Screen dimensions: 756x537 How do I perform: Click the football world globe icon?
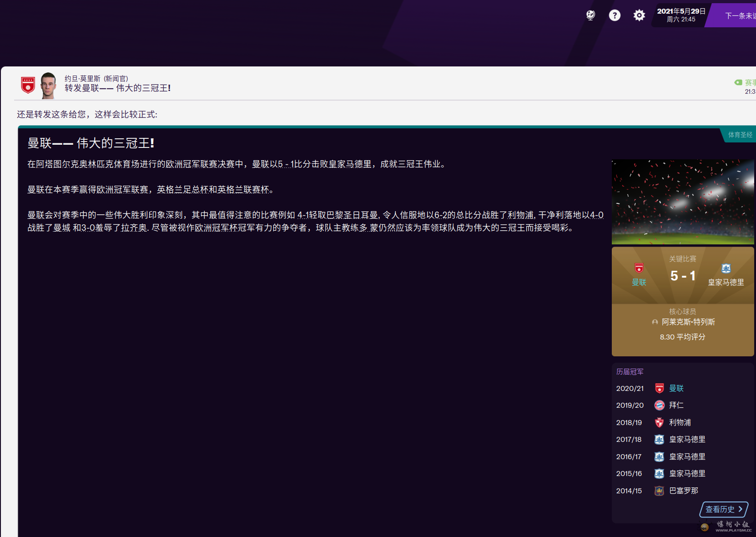590,15
